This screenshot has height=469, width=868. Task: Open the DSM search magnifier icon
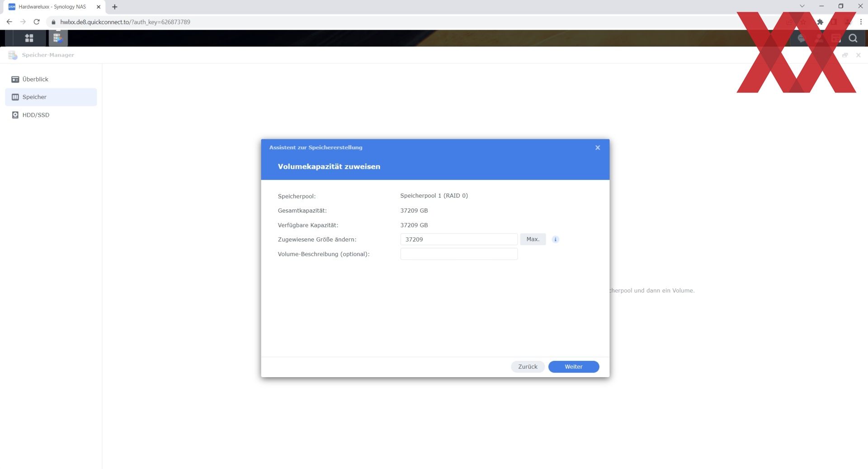tap(853, 38)
